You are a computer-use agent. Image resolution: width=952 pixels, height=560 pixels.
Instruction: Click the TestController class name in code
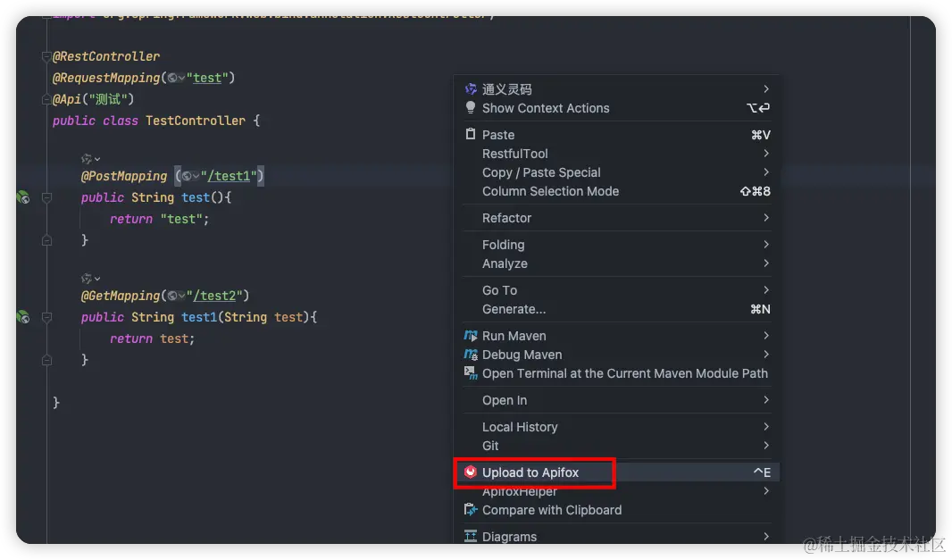[x=196, y=121]
